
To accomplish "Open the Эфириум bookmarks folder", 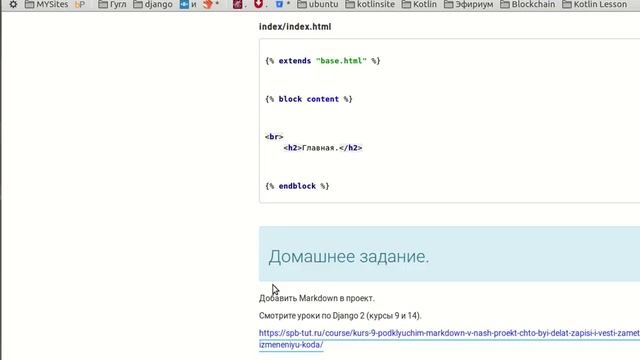I will click(468, 4).
